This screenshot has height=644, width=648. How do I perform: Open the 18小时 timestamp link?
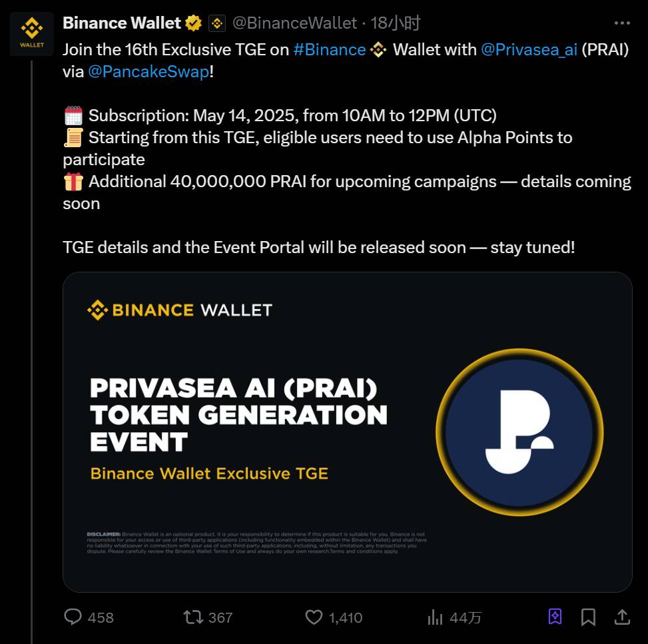pos(395,23)
